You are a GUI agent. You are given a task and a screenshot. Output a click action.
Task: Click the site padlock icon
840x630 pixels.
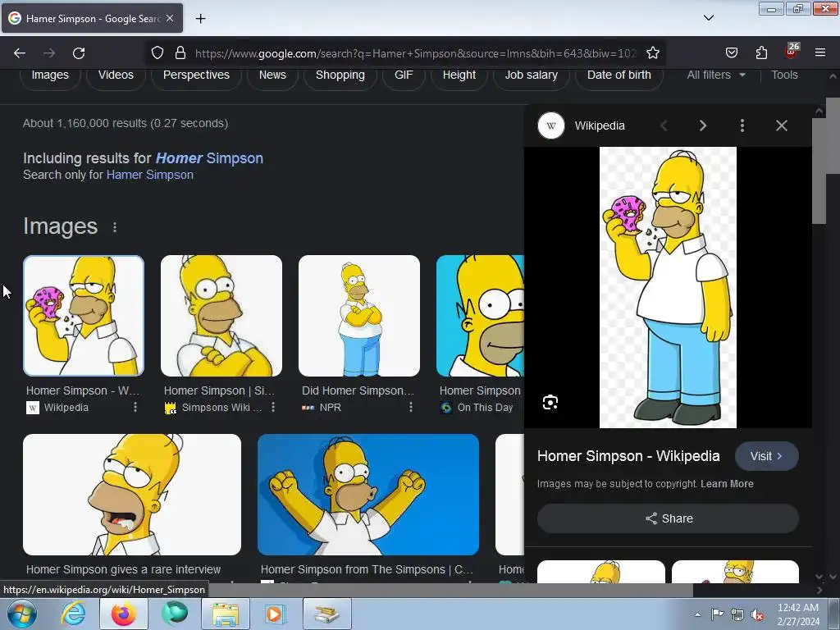click(x=180, y=53)
